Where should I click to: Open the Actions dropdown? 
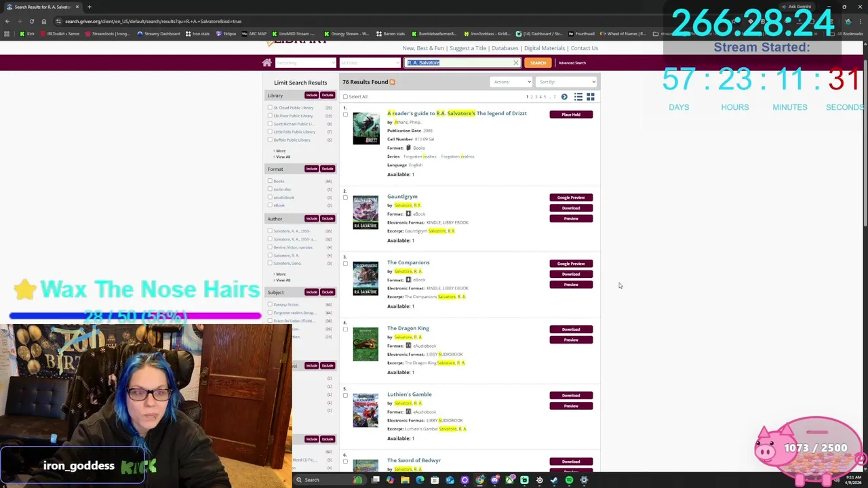(x=512, y=82)
